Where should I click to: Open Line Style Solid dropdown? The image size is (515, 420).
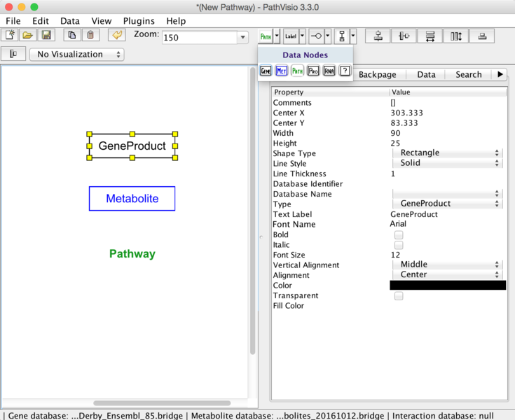[447, 163]
